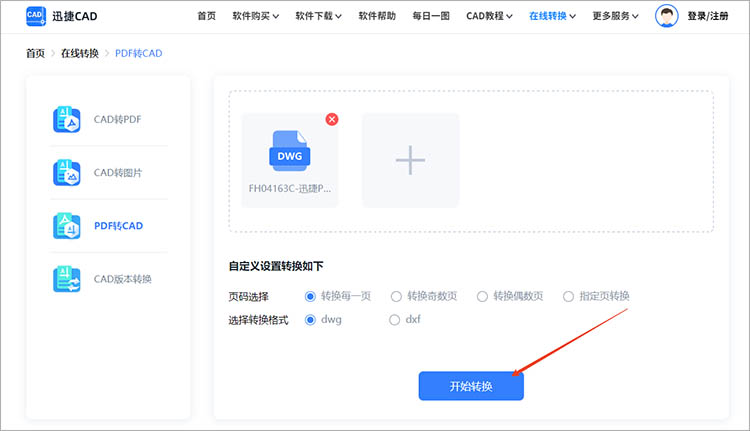This screenshot has height=431, width=750.
Task: Click 迅捷CAD brand name text
Action: pos(75,16)
